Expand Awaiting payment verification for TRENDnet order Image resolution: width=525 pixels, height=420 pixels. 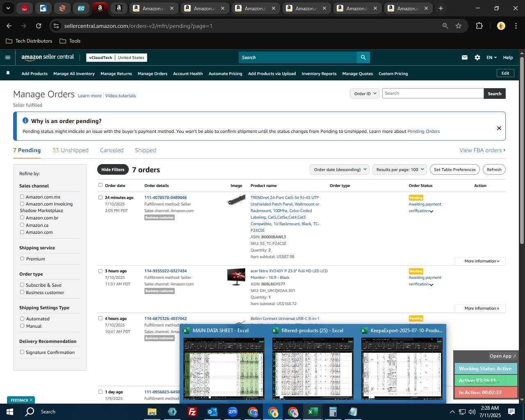pyautogui.click(x=431, y=211)
